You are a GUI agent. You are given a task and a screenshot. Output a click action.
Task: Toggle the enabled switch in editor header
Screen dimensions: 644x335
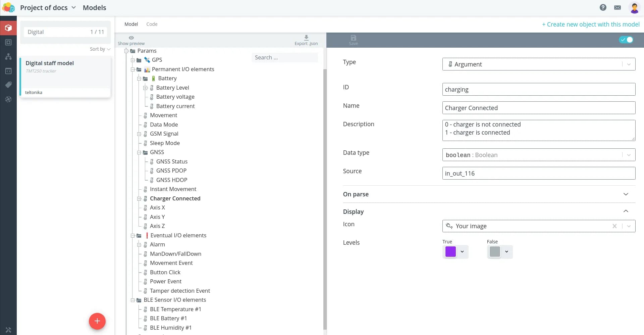[x=626, y=40]
